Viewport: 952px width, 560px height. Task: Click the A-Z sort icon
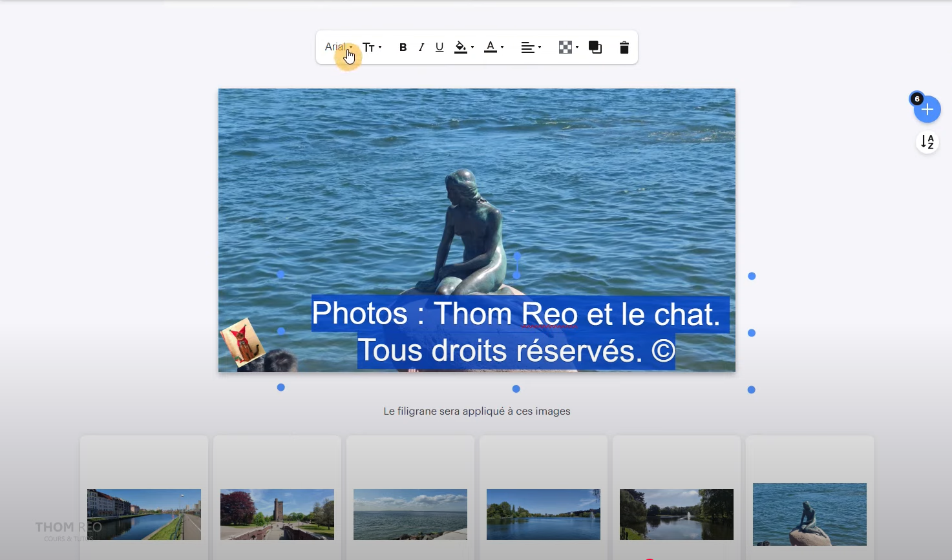point(927,141)
